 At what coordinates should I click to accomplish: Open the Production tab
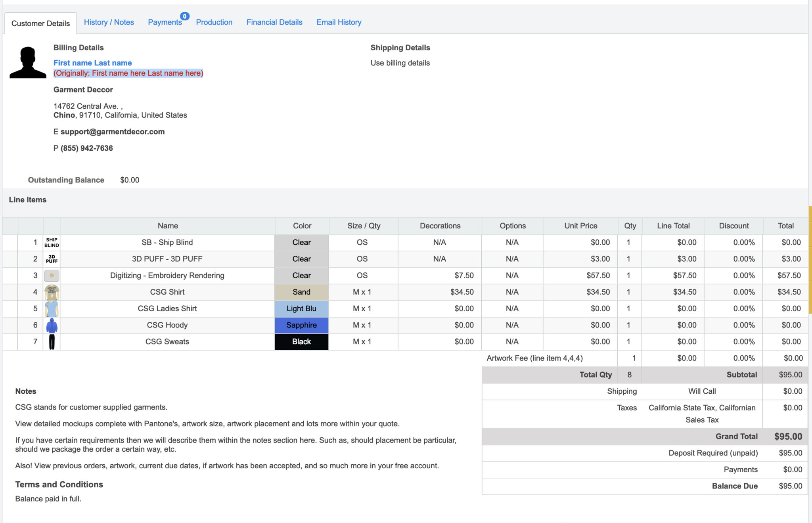[x=214, y=22]
